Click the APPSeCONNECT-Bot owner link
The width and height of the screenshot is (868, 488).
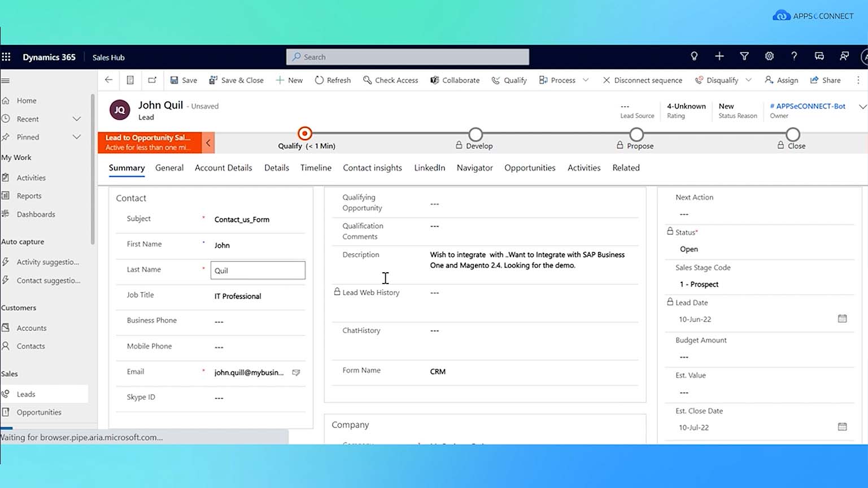coord(808,106)
